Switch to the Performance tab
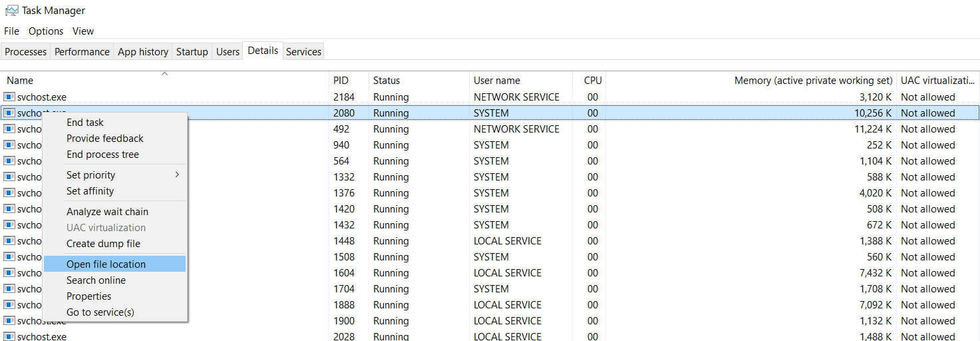Viewport: 980px width, 341px height. point(82,51)
